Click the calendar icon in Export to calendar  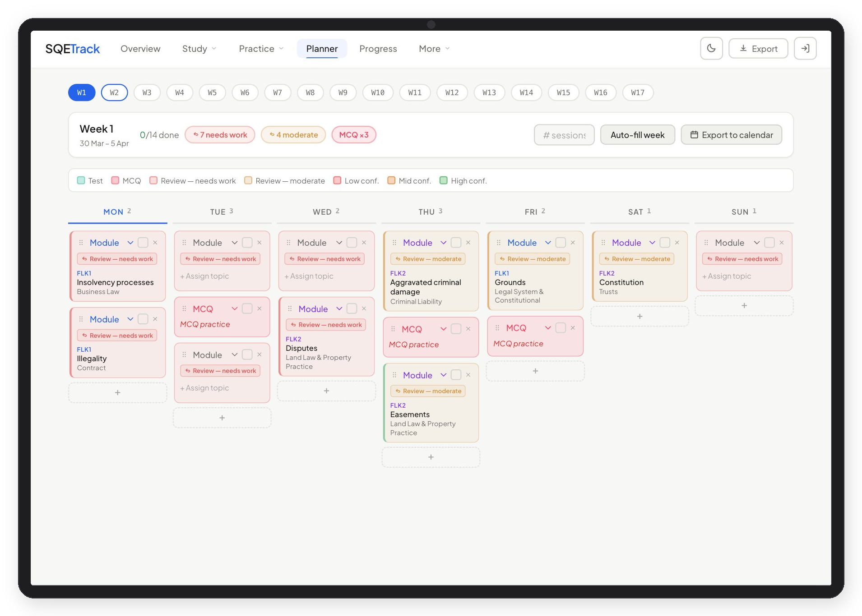[x=695, y=134]
